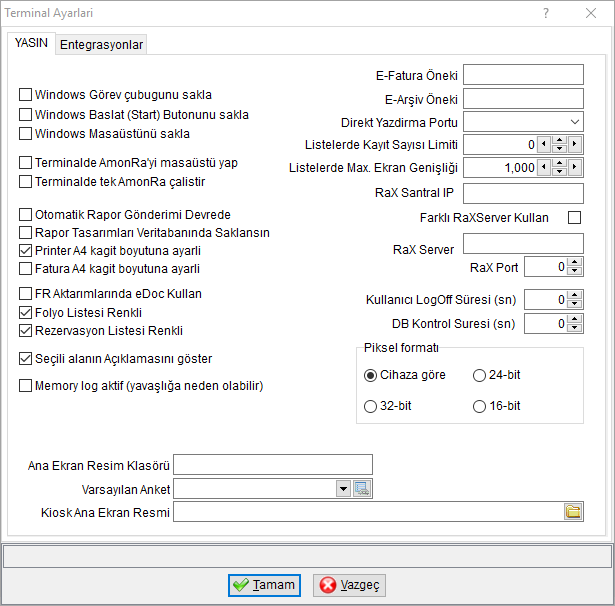
Task: Enable Windows Görev çubugunu sakla checkbox
Action: point(25,95)
